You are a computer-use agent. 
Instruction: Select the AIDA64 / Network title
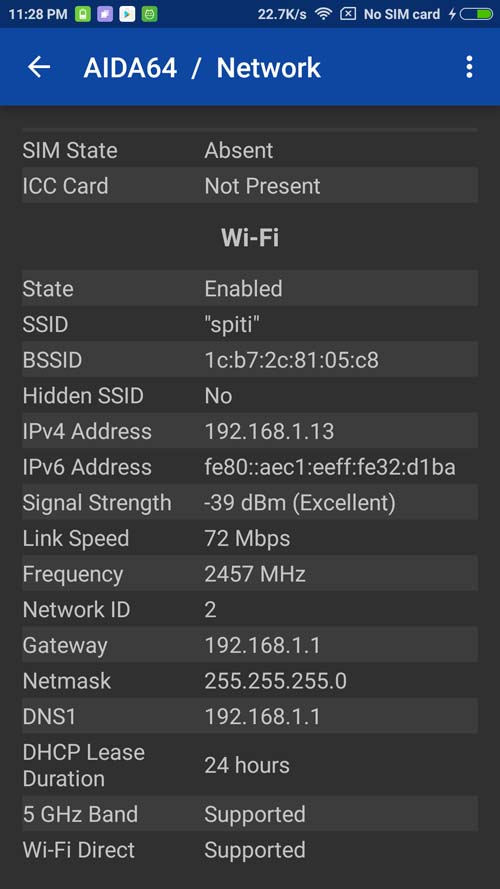202,67
